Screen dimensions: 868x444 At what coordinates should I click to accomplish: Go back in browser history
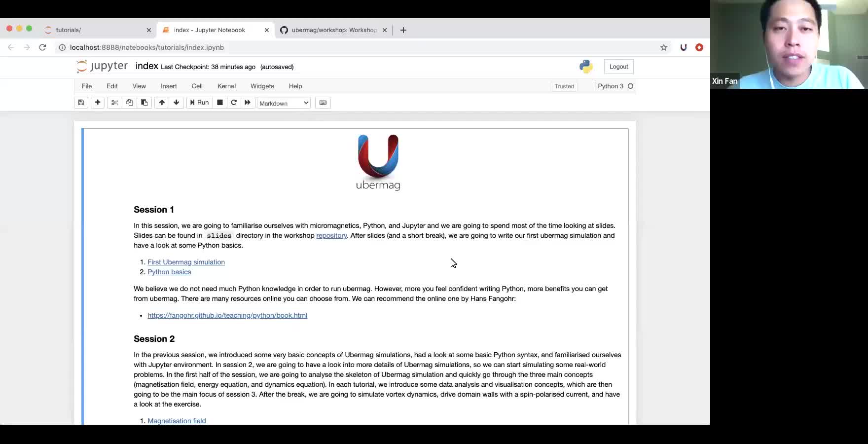click(x=11, y=47)
